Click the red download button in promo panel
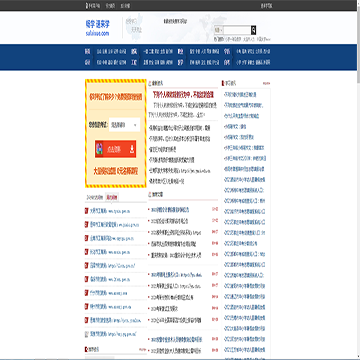 pos(115,149)
